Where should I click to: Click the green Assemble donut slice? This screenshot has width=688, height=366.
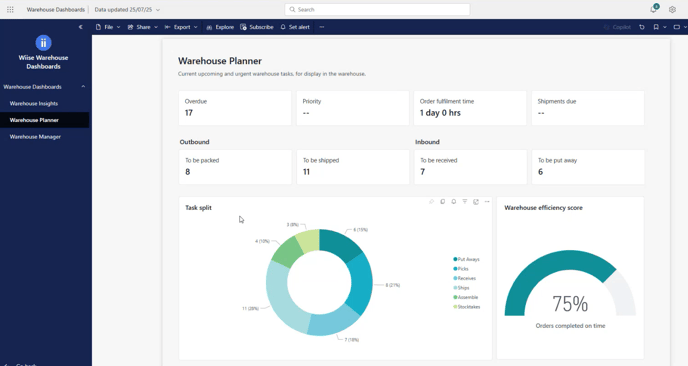288,252
